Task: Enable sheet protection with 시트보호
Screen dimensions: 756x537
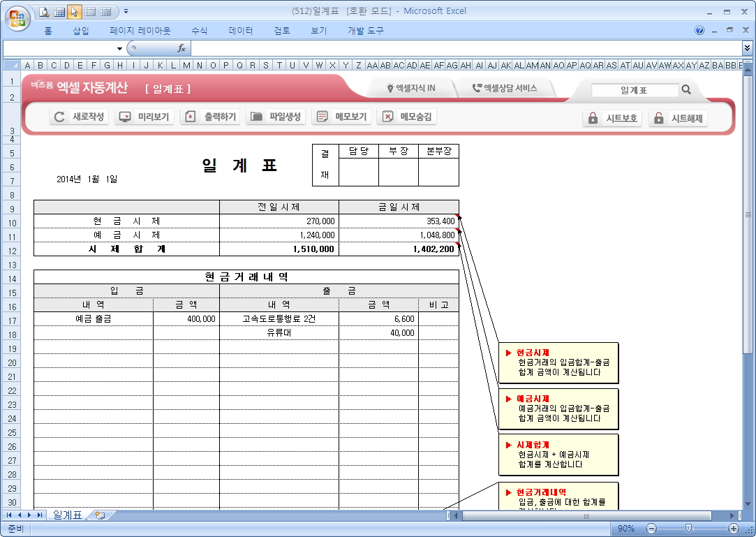Action: click(613, 118)
